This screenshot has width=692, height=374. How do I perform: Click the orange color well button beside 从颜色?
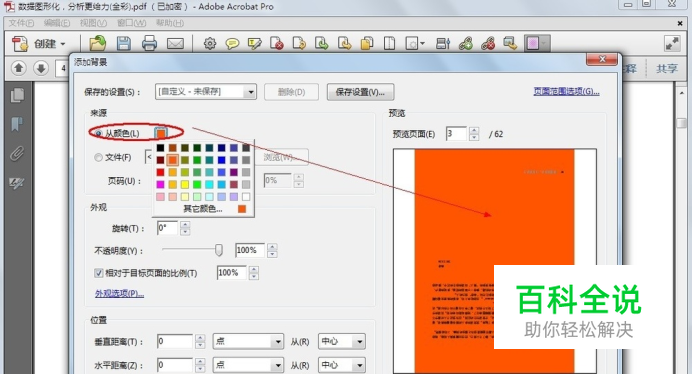tap(161, 133)
